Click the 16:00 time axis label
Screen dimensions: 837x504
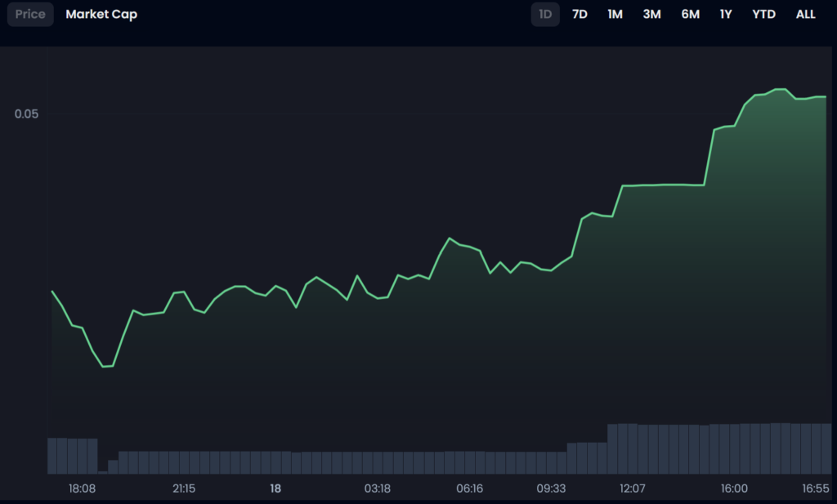[734, 488]
